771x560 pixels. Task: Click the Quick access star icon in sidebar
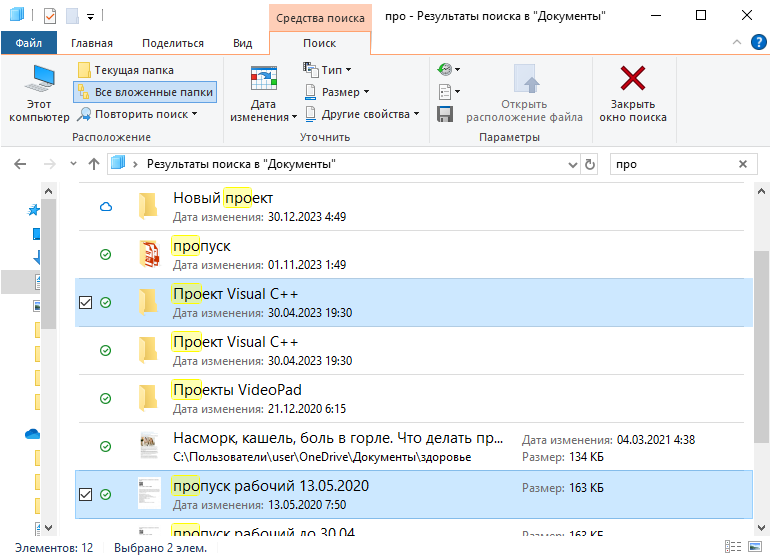(x=33, y=210)
